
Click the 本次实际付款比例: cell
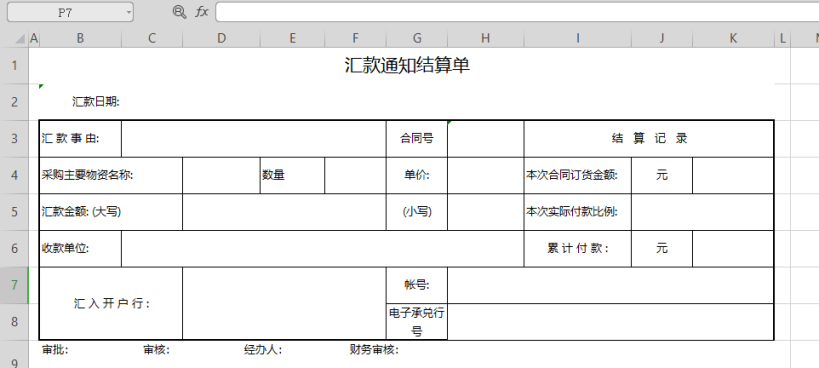(578, 211)
